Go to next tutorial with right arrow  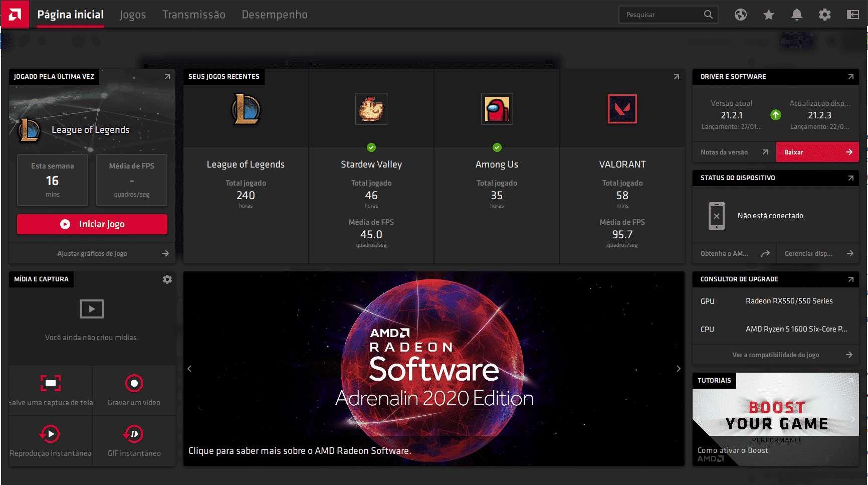click(x=852, y=419)
